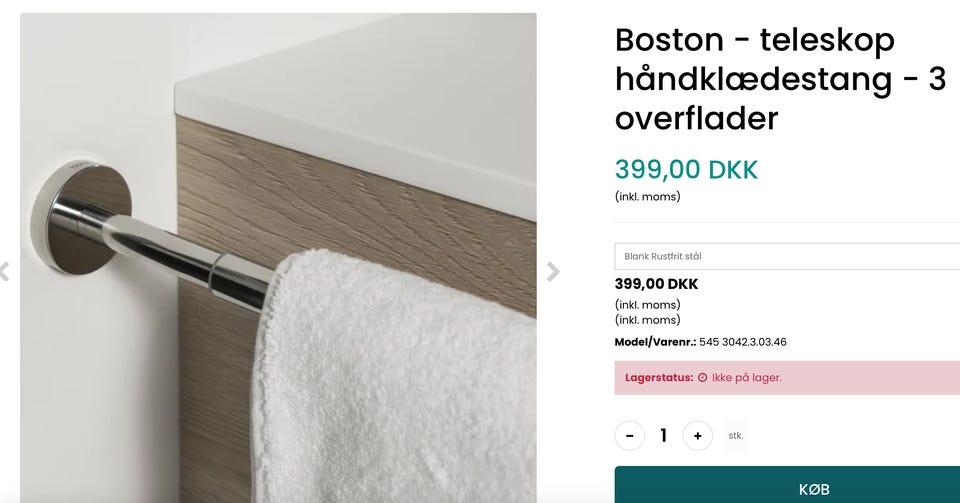
Task: Open the Blank Rustfrit stål surface dropdown
Action: [x=787, y=256]
